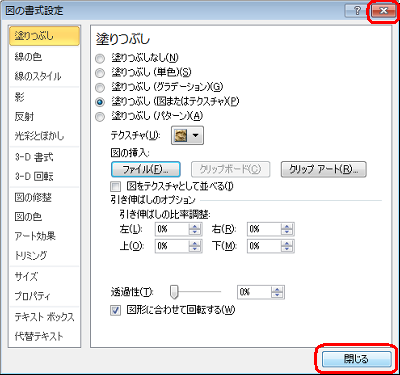
Task: Go to 図の修整 settings
Action: [x=44, y=197]
